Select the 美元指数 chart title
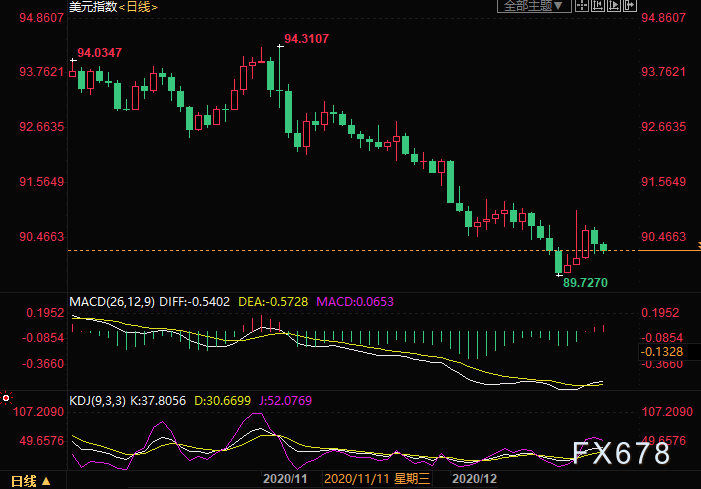The height and width of the screenshot is (489, 701). [92, 7]
